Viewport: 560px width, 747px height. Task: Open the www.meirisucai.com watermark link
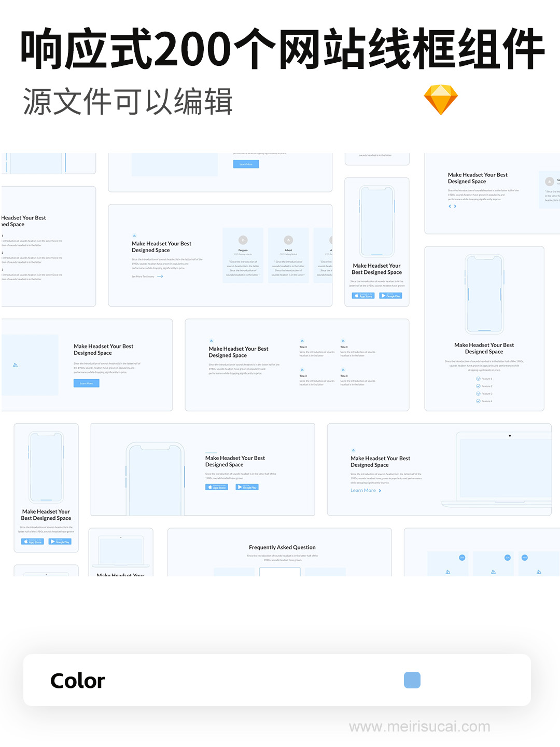pyautogui.click(x=419, y=727)
